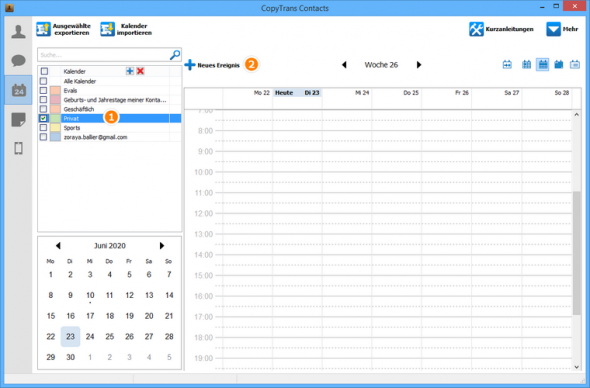Switch to last calendar view icon

coord(575,65)
